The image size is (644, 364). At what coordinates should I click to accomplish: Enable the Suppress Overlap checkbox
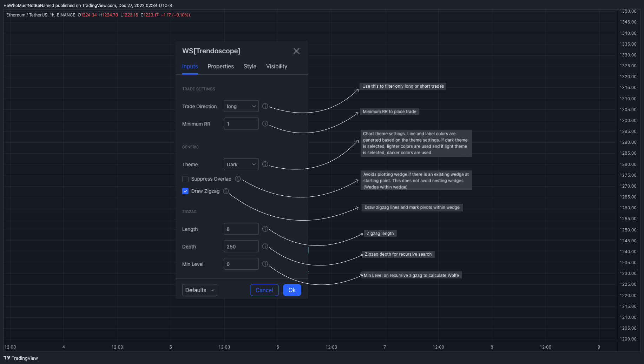tap(185, 179)
